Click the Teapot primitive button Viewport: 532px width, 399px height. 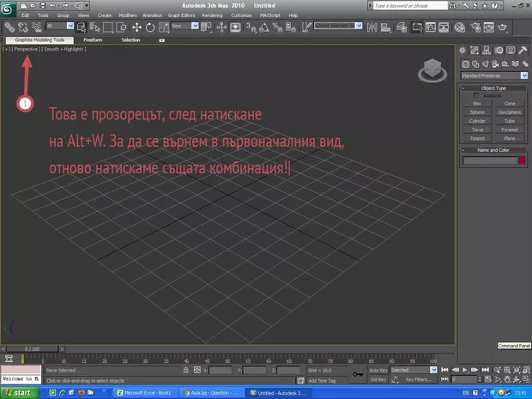[x=477, y=137]
